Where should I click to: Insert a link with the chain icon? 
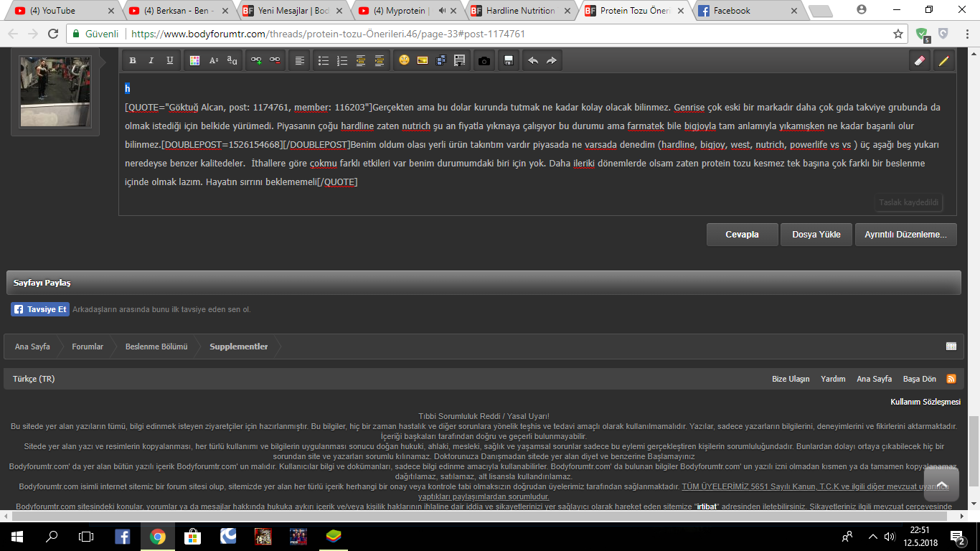[256, 61]
